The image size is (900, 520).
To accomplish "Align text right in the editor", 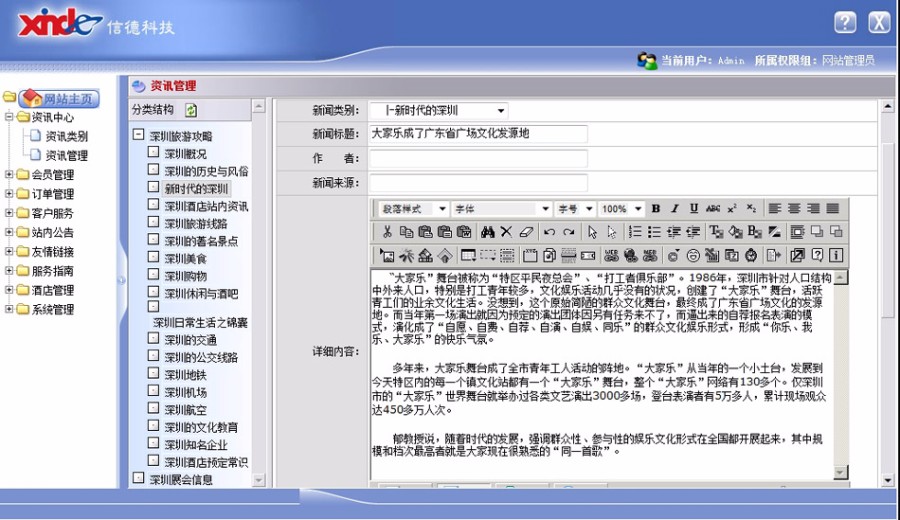I will pos(813,208).
